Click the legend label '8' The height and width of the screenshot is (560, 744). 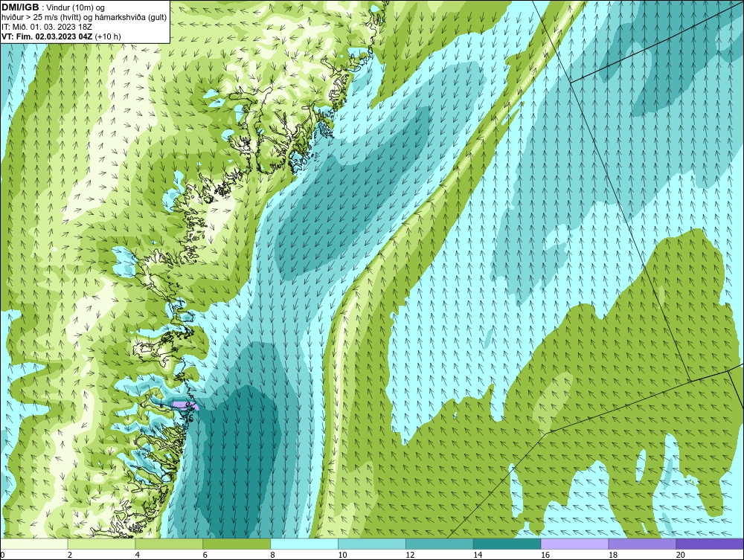[272, 555]
